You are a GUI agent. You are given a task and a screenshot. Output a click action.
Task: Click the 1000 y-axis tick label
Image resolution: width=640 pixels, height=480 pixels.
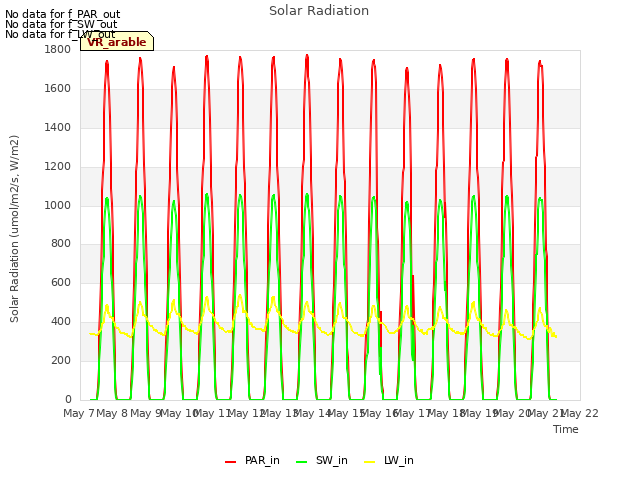[58, 205]
